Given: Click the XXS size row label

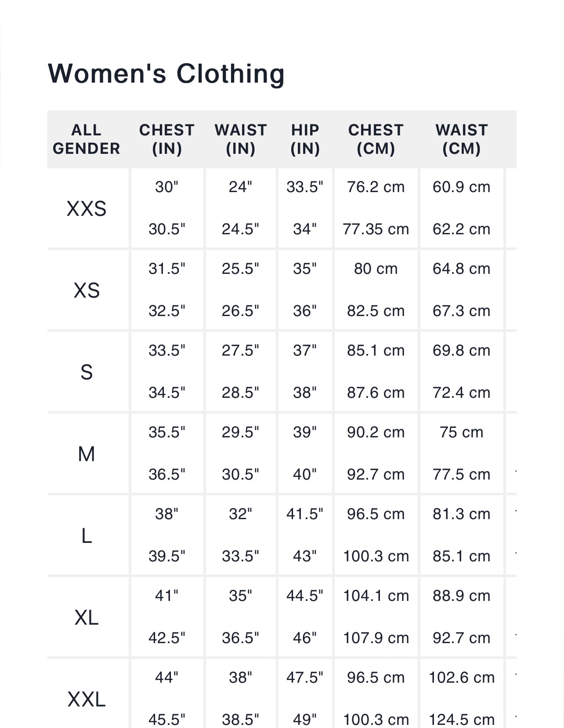Looking at the screenshot, I should (x=87, y=208).
